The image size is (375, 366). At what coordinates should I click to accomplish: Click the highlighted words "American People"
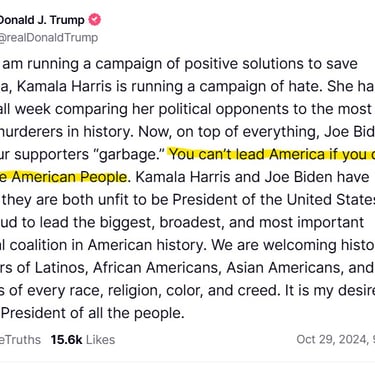(69, 177)
